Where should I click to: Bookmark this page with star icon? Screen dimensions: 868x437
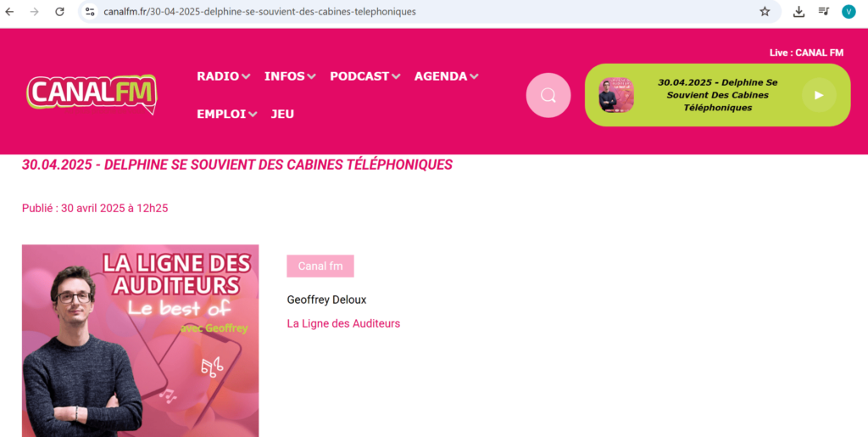[x=765, y=12]
